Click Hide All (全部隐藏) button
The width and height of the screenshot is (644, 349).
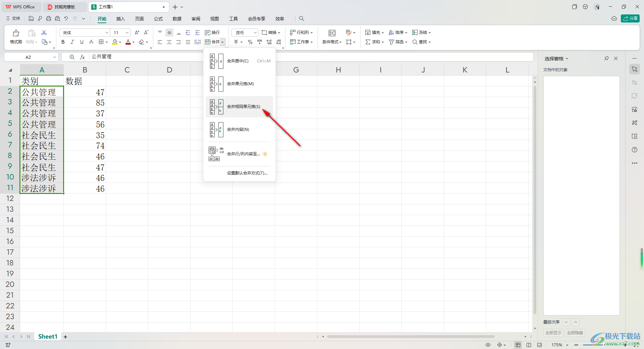(x=575, y=333)
